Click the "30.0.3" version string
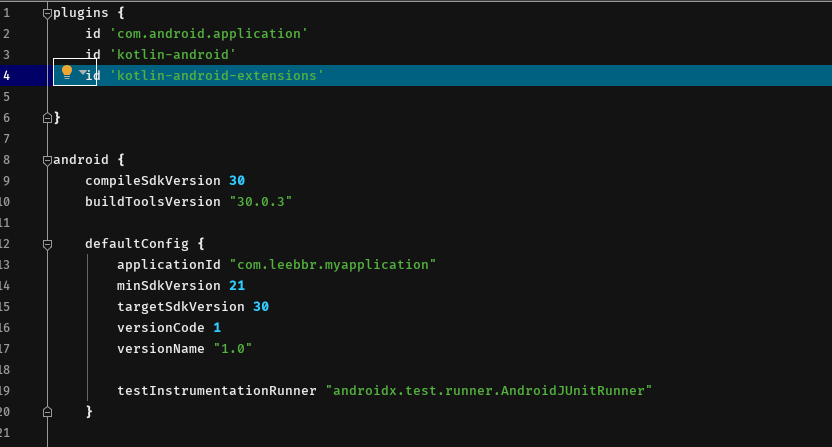The width and height of the screenshot is (832, 447). [261, 202]
